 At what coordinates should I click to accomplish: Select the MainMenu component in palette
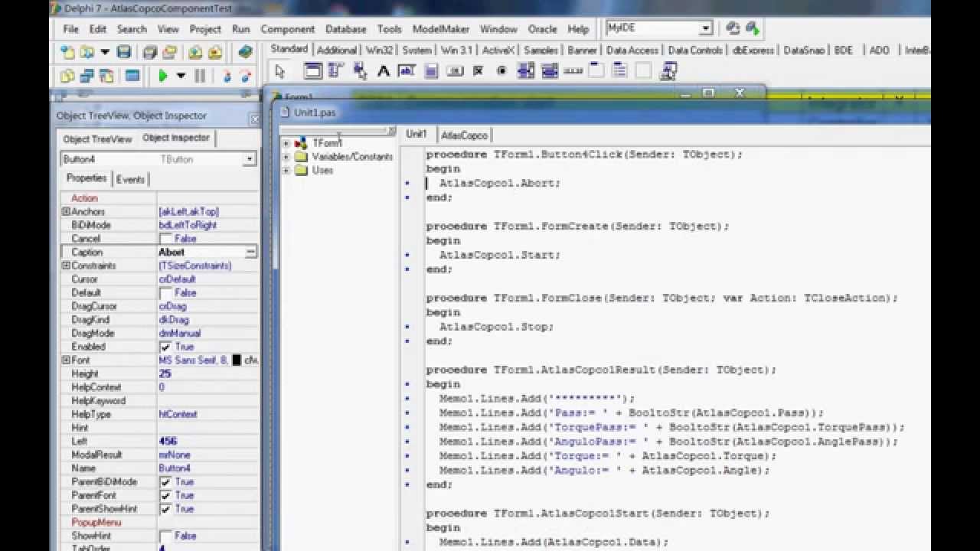click(x=335, y=71)
